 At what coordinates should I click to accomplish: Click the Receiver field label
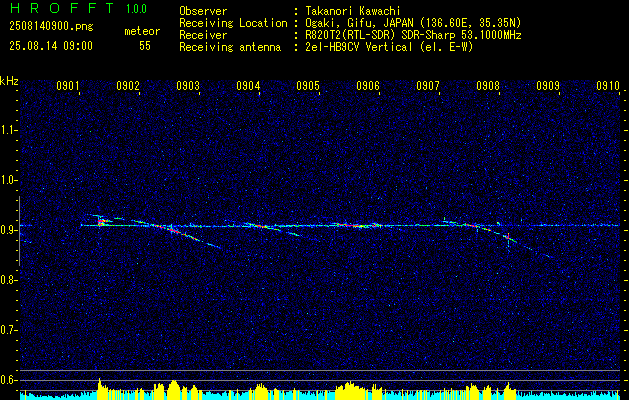coord(203,35)
